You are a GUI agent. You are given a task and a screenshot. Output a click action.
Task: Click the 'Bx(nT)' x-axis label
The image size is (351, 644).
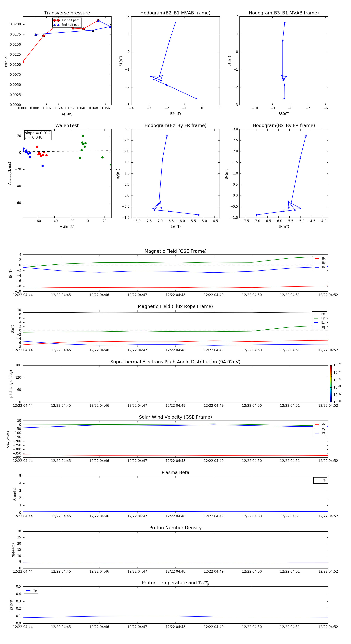pos(284,227)
